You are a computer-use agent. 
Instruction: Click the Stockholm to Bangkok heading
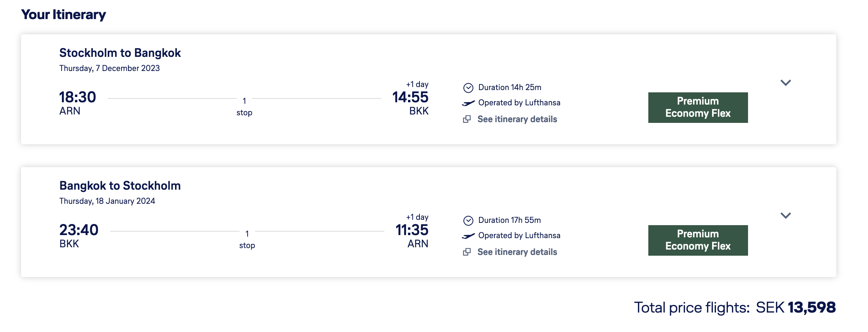click(x=120, y=53)
